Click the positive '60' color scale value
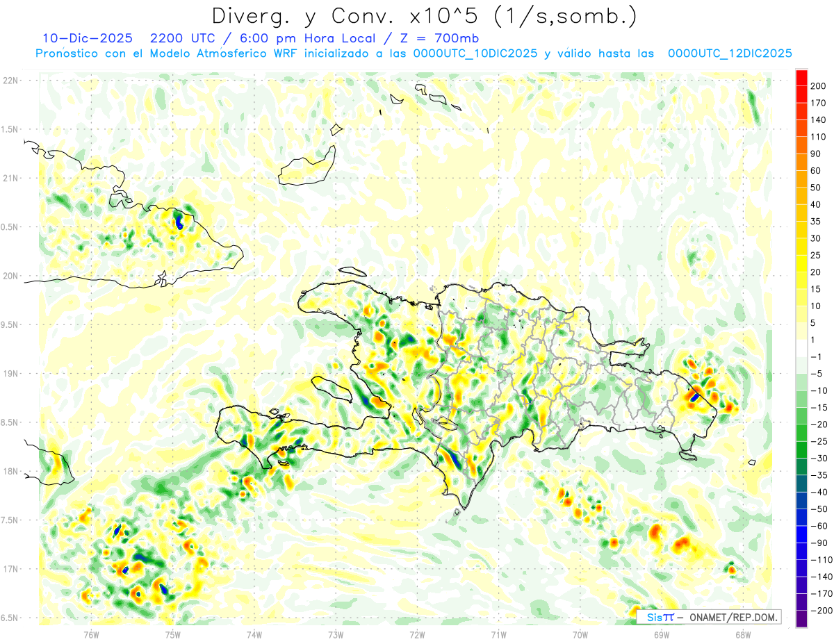 [816, 171]
